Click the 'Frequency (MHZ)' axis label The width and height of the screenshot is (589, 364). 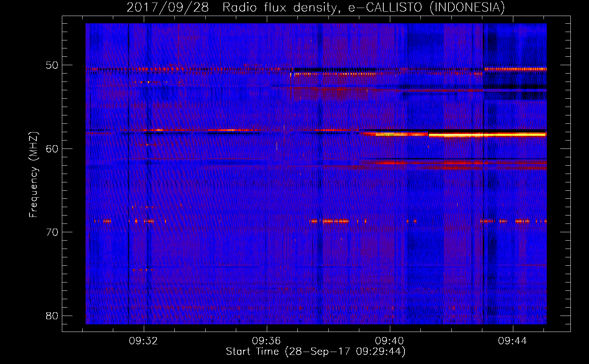(x=33, y=175)
